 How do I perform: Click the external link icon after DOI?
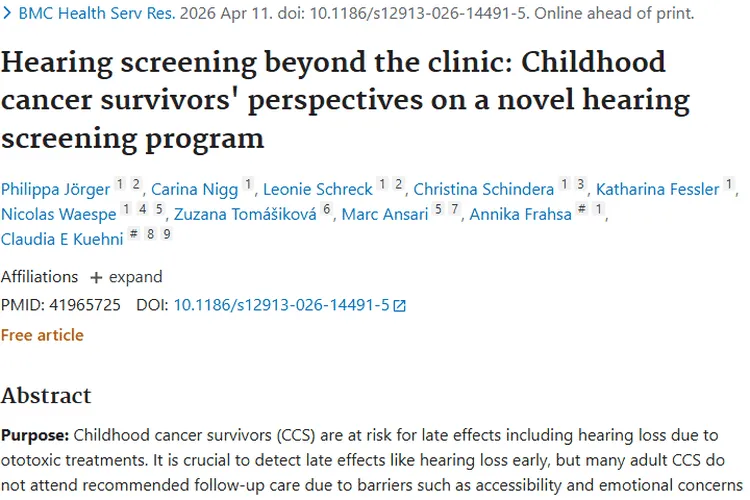[x=400, y=306]
